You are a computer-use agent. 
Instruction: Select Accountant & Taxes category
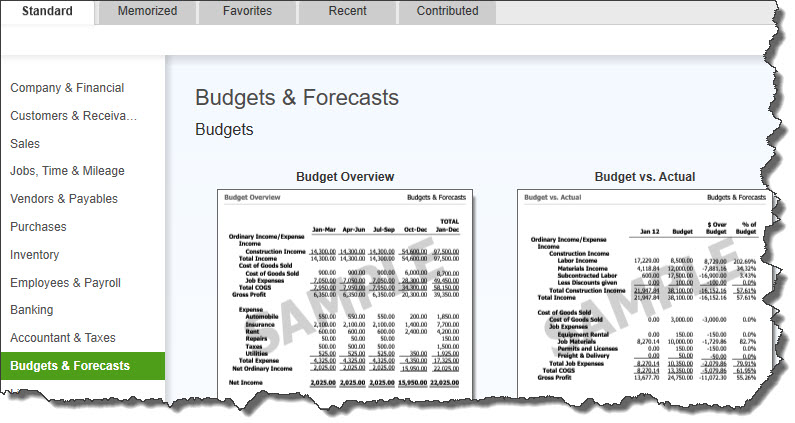[x=63, y=338]
